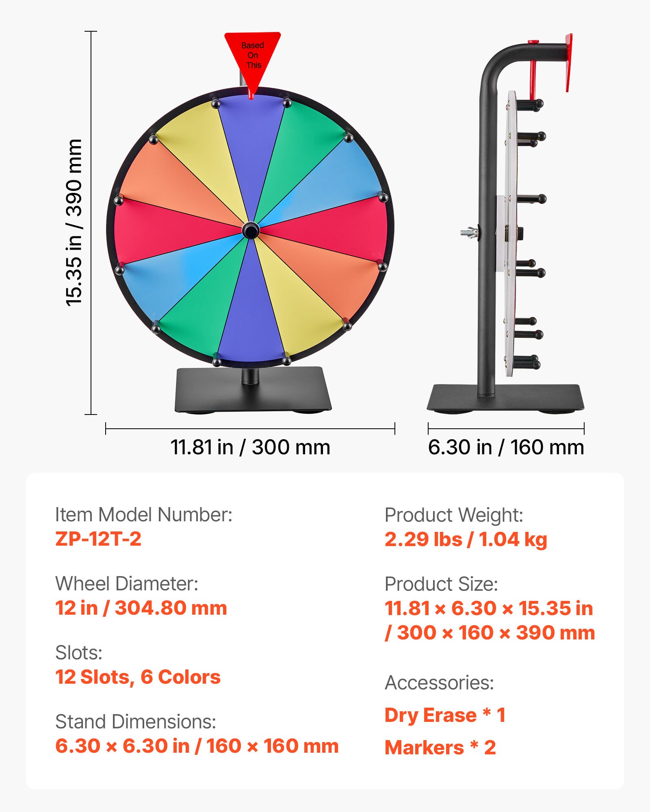650x812 pixels.
Task: Click the "2.29 lbs / 1.04 kg" weight value
Action: pyautogui.click(x=466, y=539)
